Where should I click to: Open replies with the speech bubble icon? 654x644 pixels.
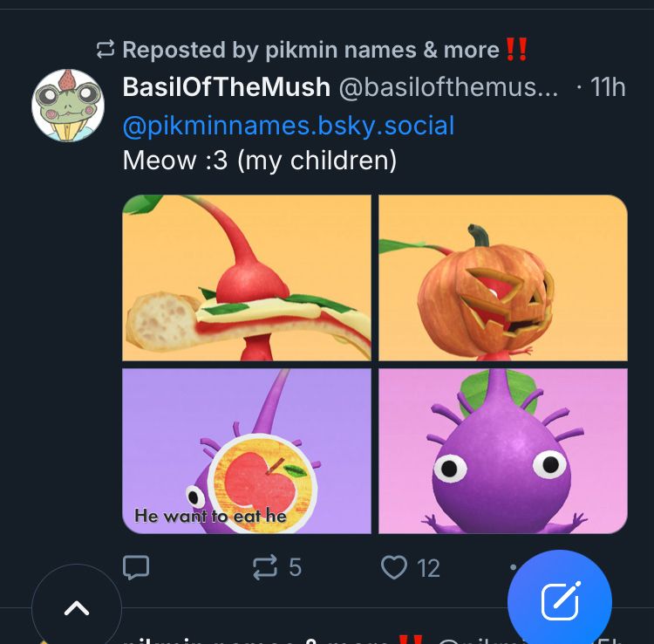tap(135, 568)
